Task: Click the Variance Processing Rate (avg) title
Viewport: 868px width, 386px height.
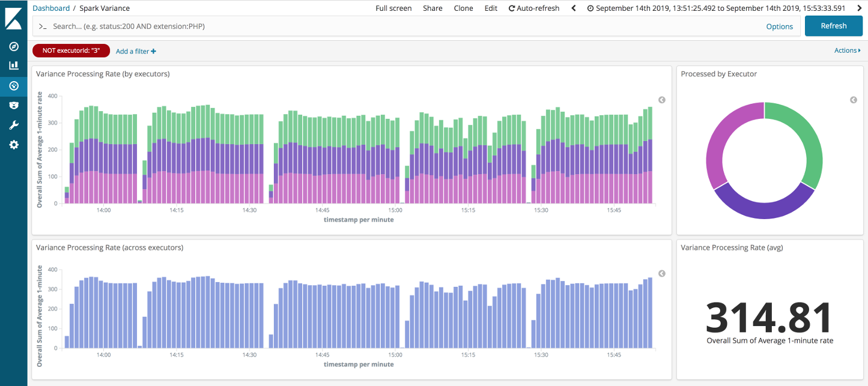Action: pyautogui.click(x=732, y=247)
